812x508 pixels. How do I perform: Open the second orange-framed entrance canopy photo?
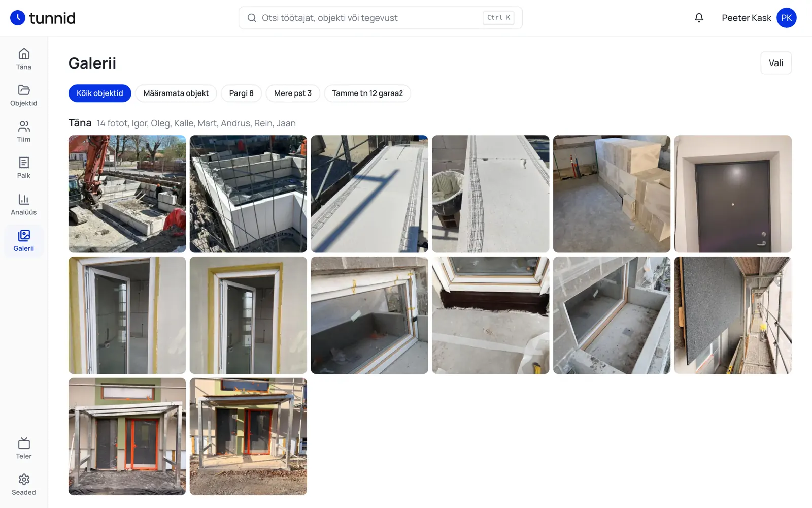248,436
